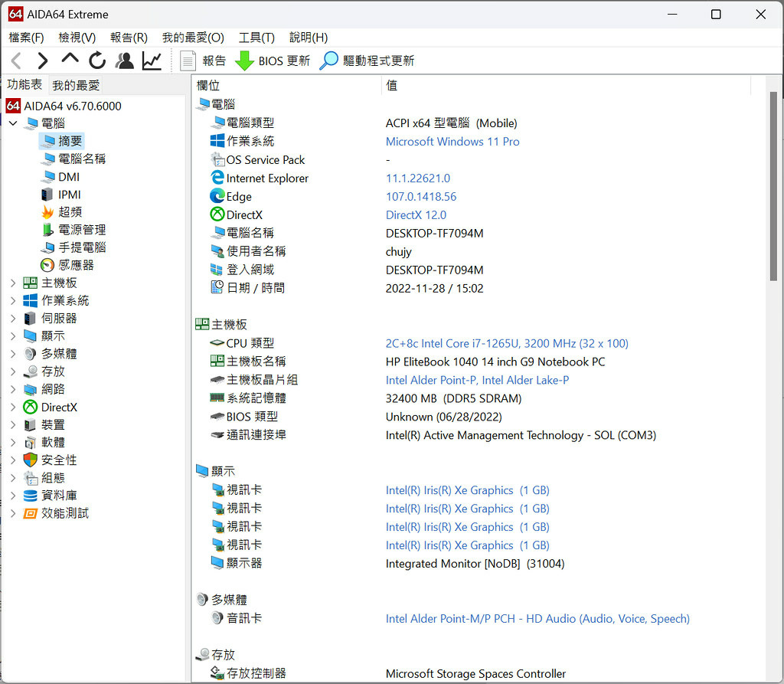This screenshot has width=784, height=684.
Task: Select 效能測試 benchmark category in sidebar
Action: (57, 513)
